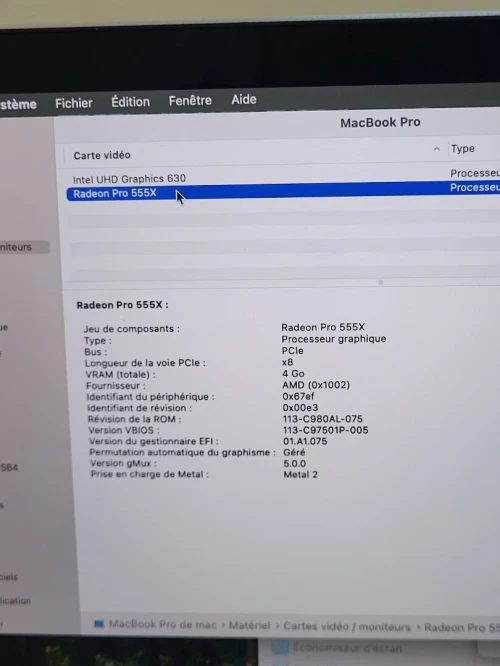Click the x8 PCIe lane width value

pyautogui.click(x=287, y=362)
